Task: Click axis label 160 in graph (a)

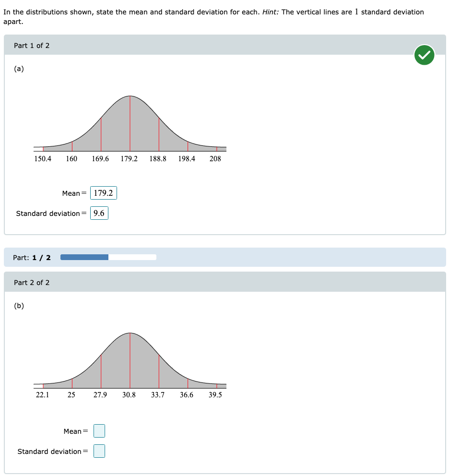Action: [71, 159]
